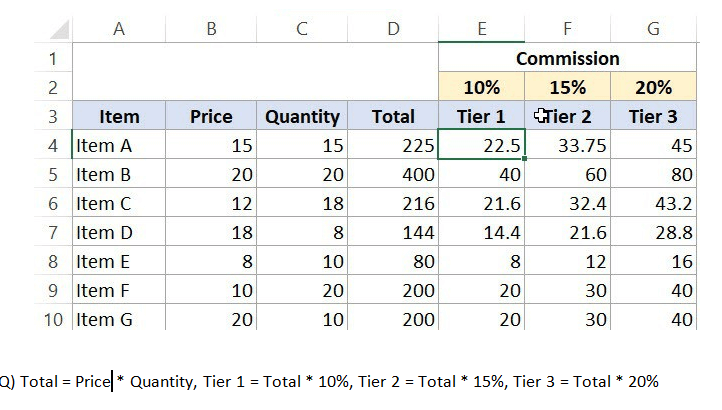Screen dimensions: 722x410
Task: Select column A header
Action: pyautogui.click(x=119, y=29)
